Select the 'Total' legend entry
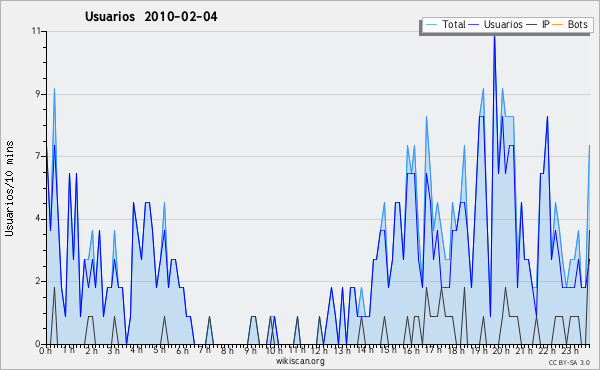 [445, 25]
